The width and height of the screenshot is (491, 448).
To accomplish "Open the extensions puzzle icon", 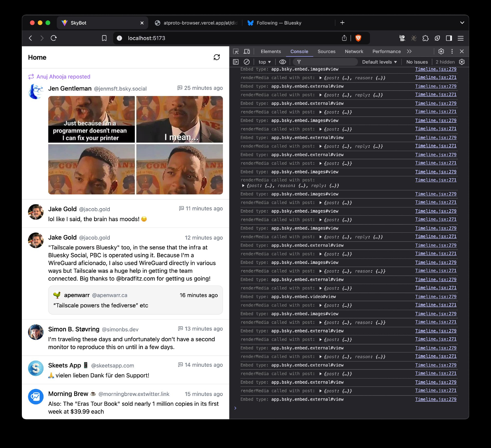I will click(425, 38).
